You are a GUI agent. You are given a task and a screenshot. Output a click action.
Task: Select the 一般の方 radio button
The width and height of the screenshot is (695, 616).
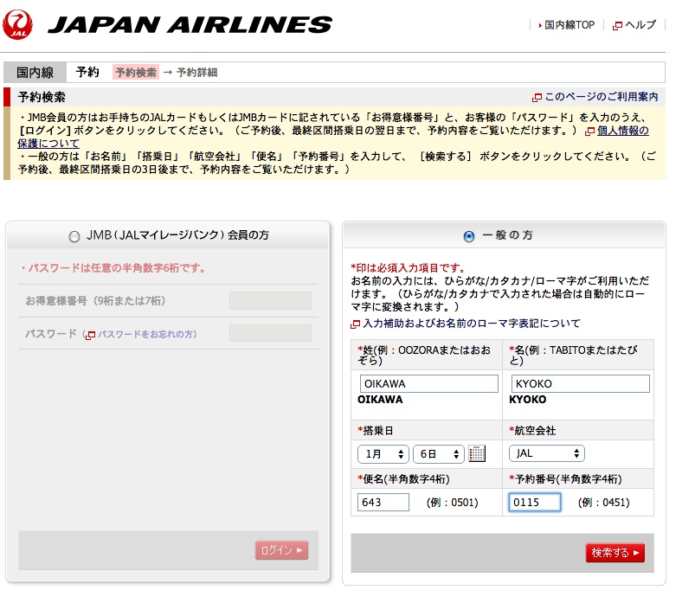pyautogui.click(x=468, y=236)
